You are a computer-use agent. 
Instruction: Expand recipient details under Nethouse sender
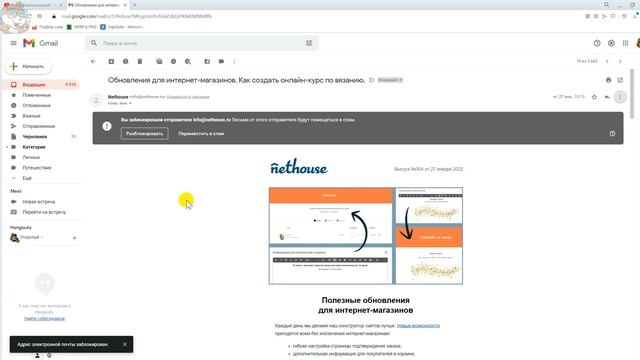[x=130, y=103]
